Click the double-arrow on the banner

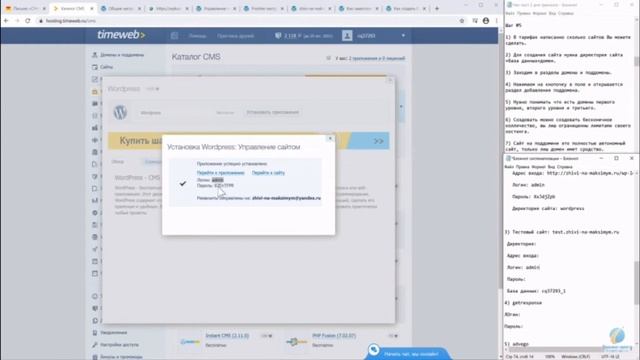[378, 141]
